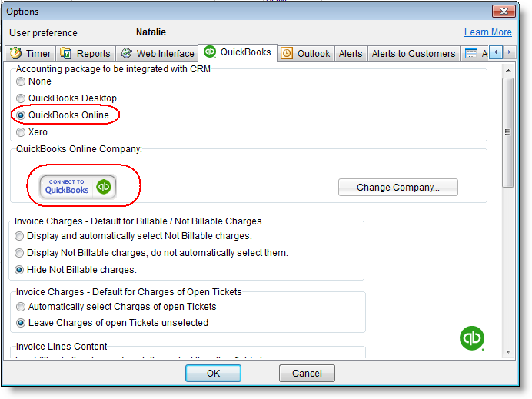Screen dimensions: 532x399
Task: Select the Alerts tab
Action: pyautogui.click(x=351, y=54)
